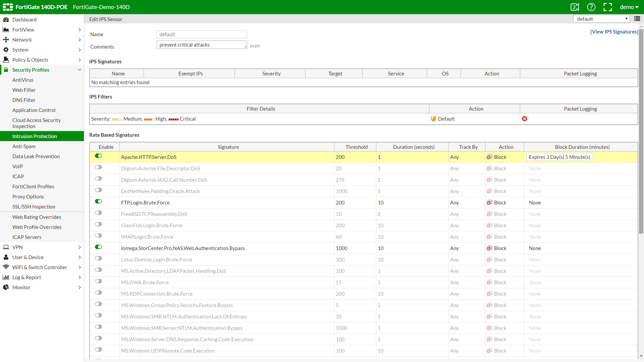Click the block icon for Apache.HTTP.Server.DoS
Image resolution: width=644 pixels, height=362 pixels.
click(489, 157)
